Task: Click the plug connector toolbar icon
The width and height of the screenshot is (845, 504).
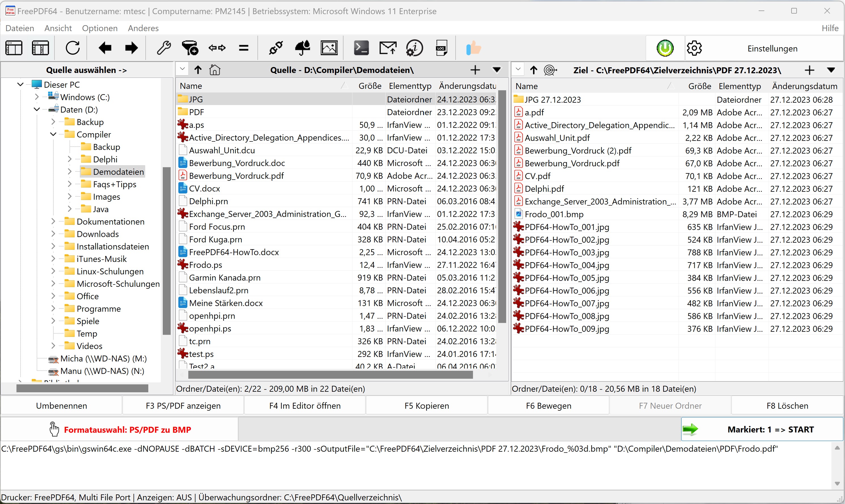Action: coord(276,48)
